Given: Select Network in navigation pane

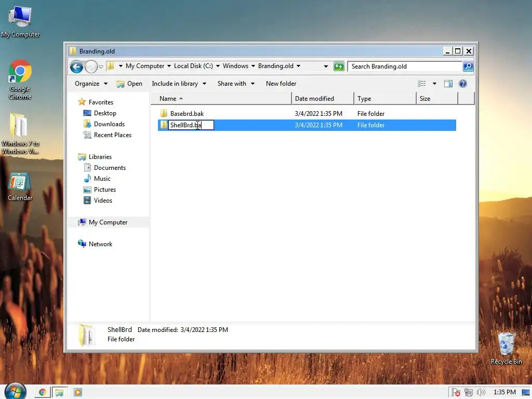Looking at the screenshot, I should coord(100,244).
